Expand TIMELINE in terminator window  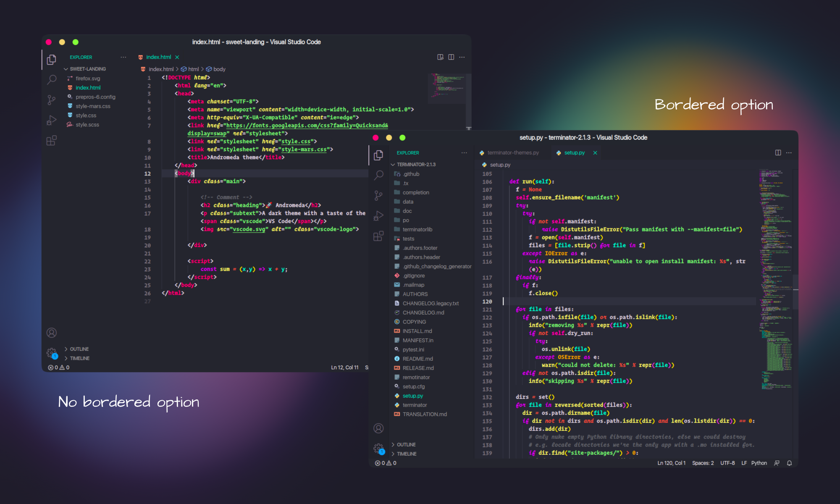pyautogui.click(x=407, y=454)
